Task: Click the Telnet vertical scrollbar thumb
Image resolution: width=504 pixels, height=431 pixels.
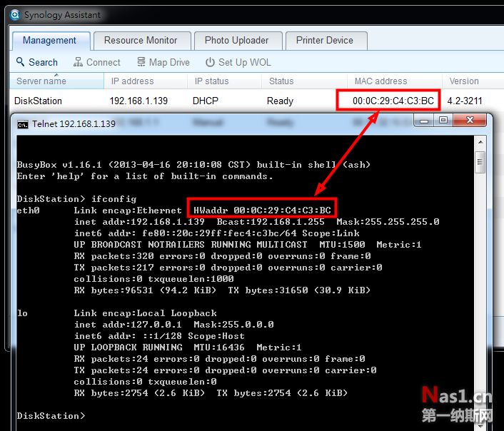Action: [x=480, y=162]
